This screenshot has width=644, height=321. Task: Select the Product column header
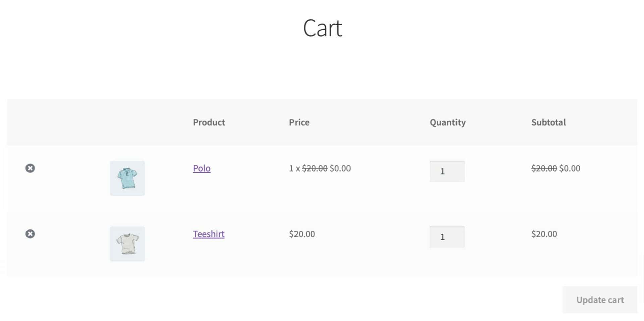coord(209,122)
